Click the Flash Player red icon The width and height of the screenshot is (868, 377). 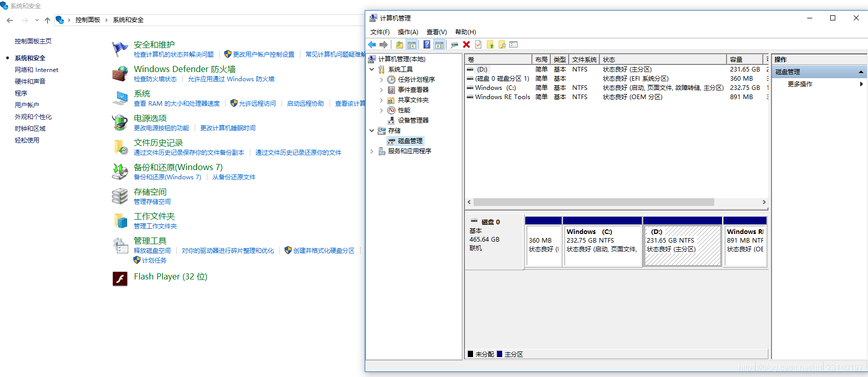coord(120,278)
